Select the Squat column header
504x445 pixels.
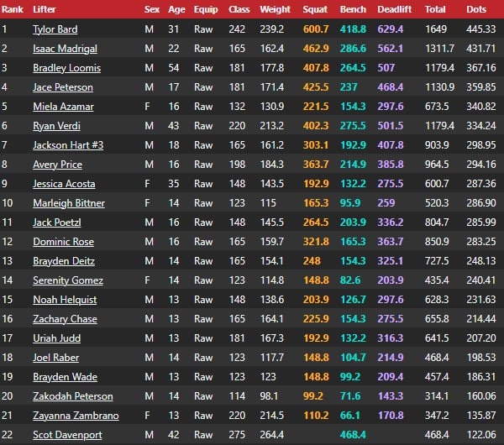(x=315, y=9)
